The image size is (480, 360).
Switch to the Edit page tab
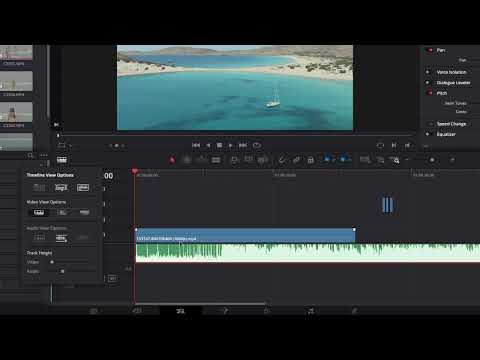(x=180, y=311)
